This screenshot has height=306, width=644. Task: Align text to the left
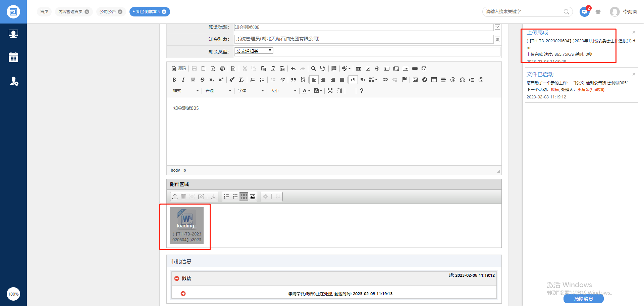tap(314, 80)
